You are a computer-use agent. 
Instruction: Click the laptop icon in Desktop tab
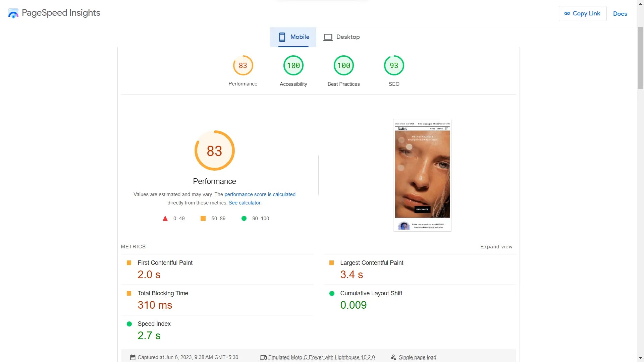point(328,37)
